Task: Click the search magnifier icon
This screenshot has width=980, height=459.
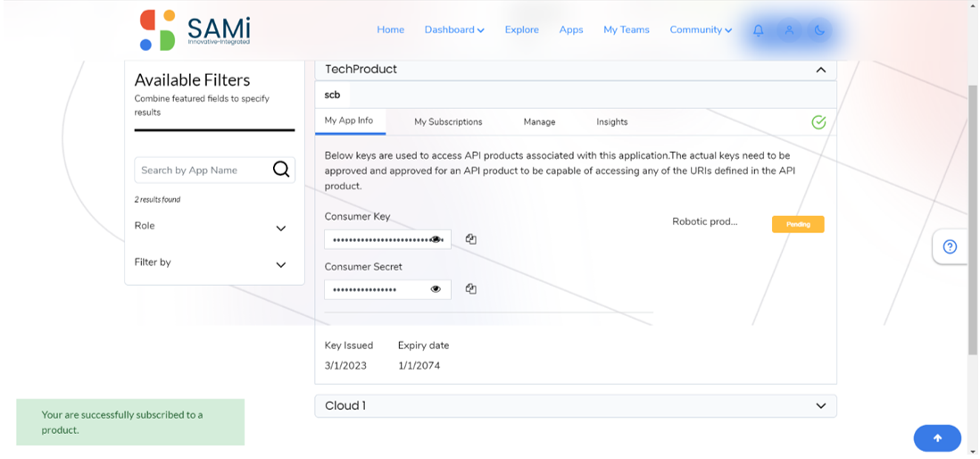Action: (281, 170)
